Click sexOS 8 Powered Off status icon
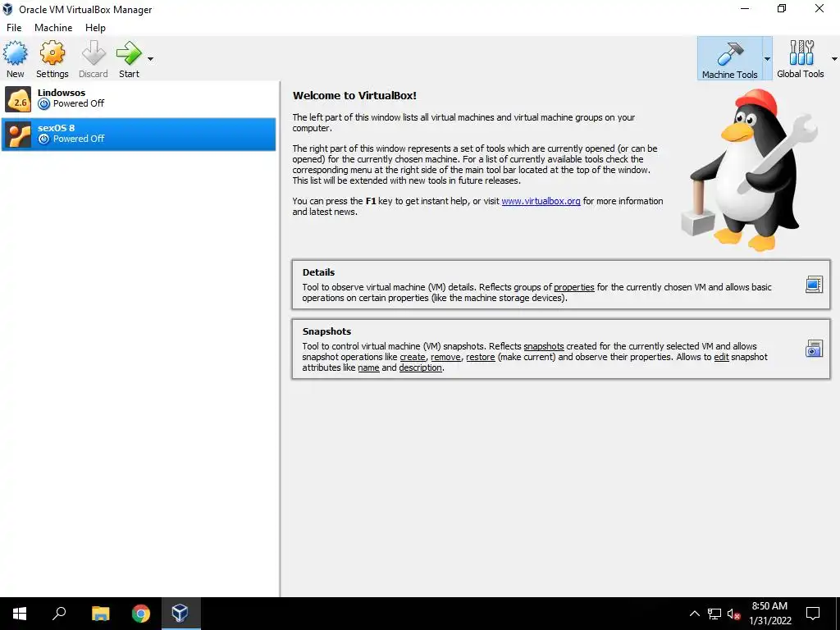The image size is (840, 630). [44, 139]
